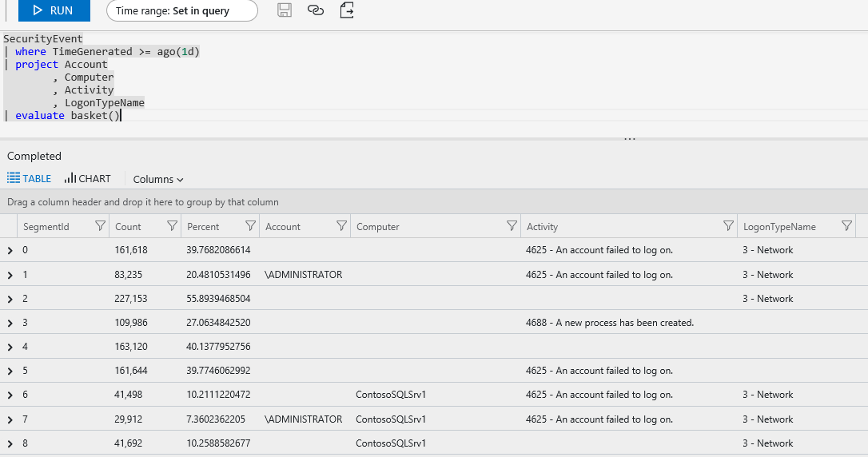Image resolution: width=868 pixels, height=457 pixels.
Task: Expand row with SegmentId 0
Action: pos(10,251)
